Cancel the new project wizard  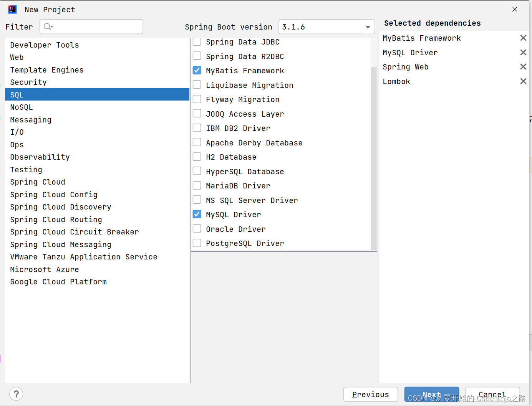492,394
